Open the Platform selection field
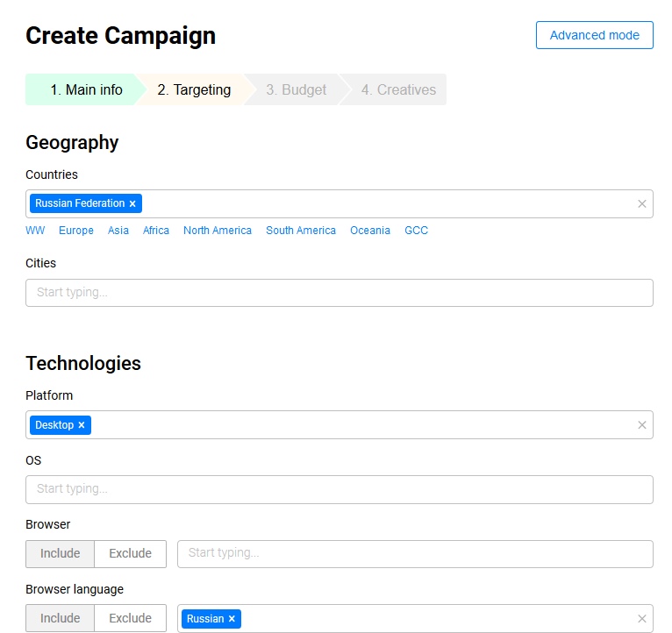This screenshot has height=633, width=672. (x=360, y=425)
